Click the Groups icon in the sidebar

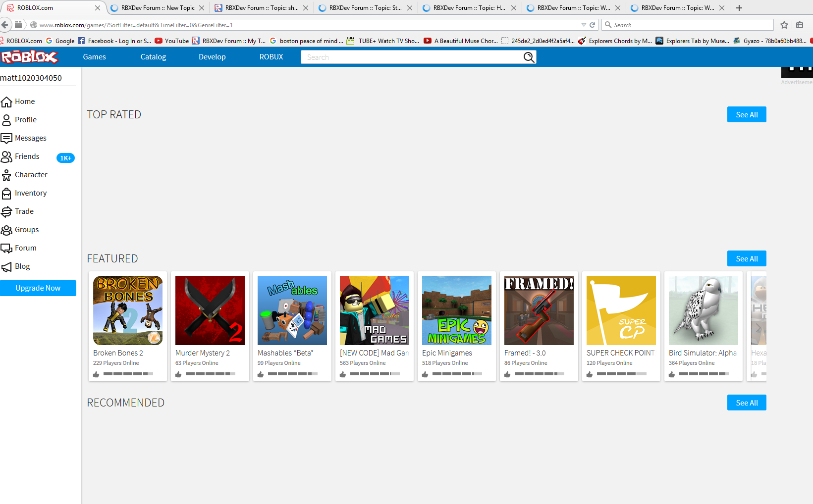(6, 230)
